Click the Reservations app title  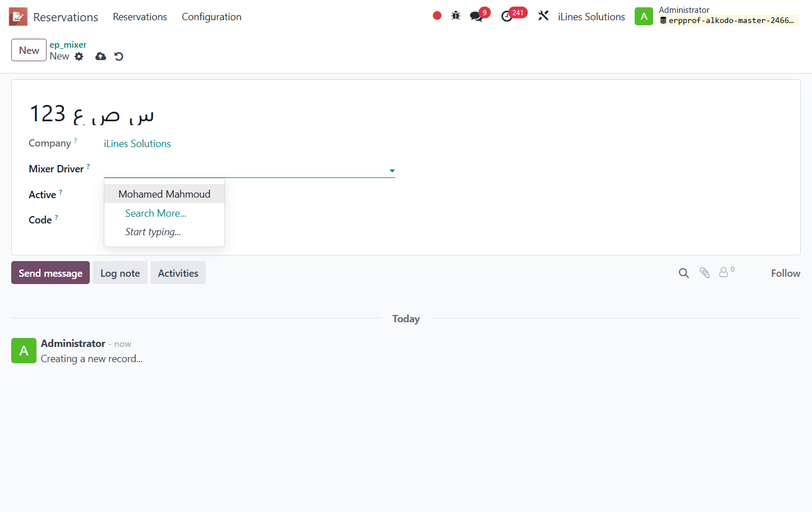(66, 17)
